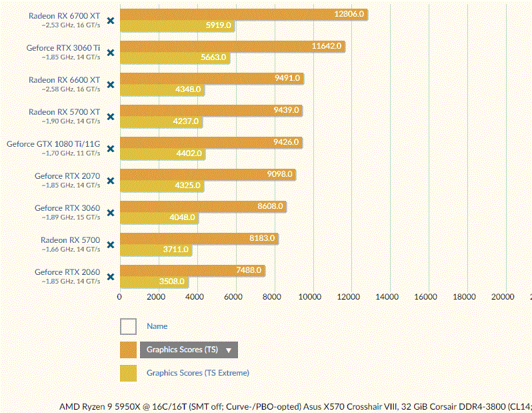Open the Graphics Scores (TS) dropdown
This screenshot has width=532, height=413.
click(x=189, y=350)
